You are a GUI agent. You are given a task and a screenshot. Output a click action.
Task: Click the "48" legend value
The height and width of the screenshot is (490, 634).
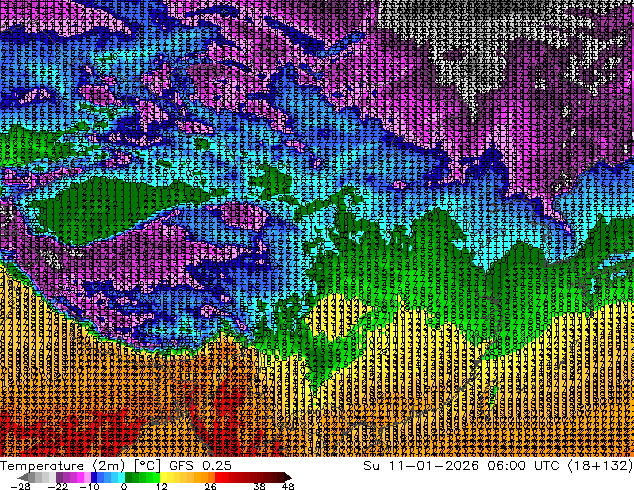[288, 486]
